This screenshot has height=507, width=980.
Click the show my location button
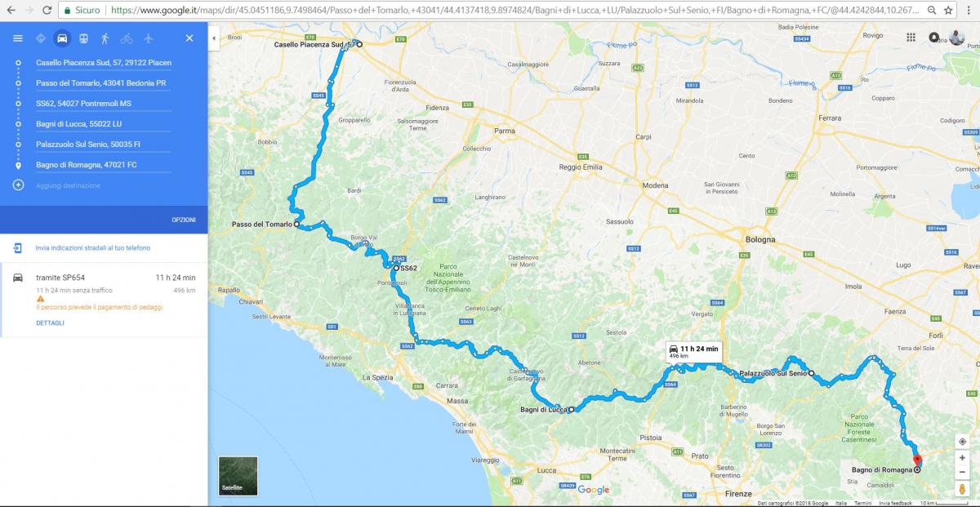click(x=962, y=441)
